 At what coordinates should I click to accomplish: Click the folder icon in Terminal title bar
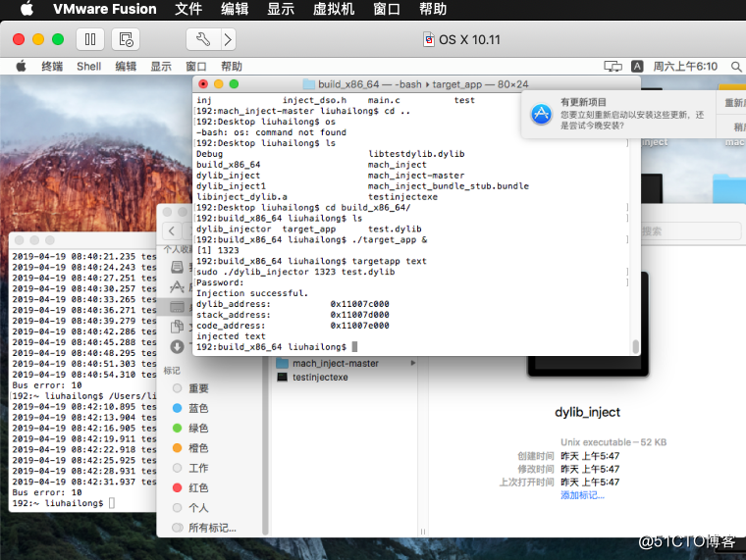309,84
